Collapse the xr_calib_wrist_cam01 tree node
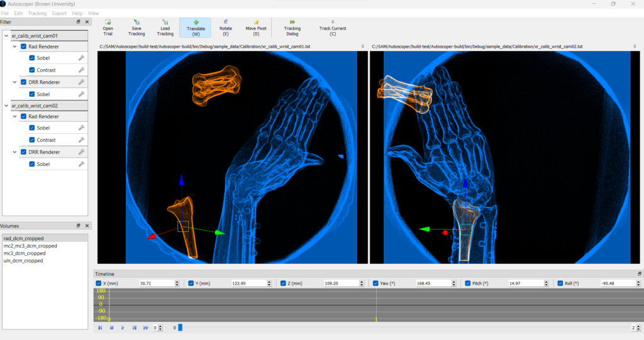Image resolution: width=644 pixels, height=340 pixels. point(7,35)
